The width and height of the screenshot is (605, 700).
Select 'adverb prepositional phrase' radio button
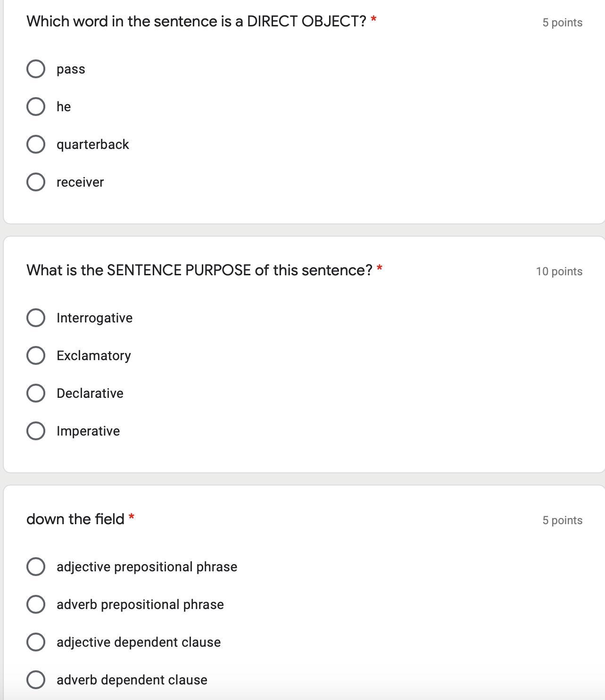36,604
